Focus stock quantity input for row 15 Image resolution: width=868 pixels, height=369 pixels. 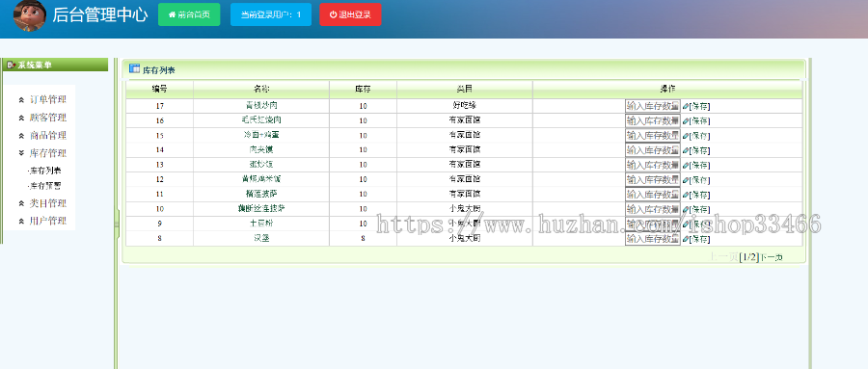653,136
